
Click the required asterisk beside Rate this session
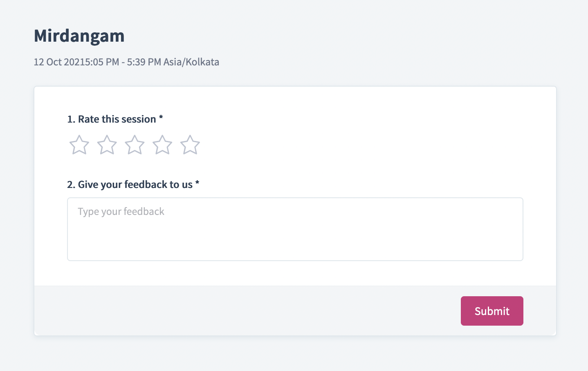click(161, 118)
